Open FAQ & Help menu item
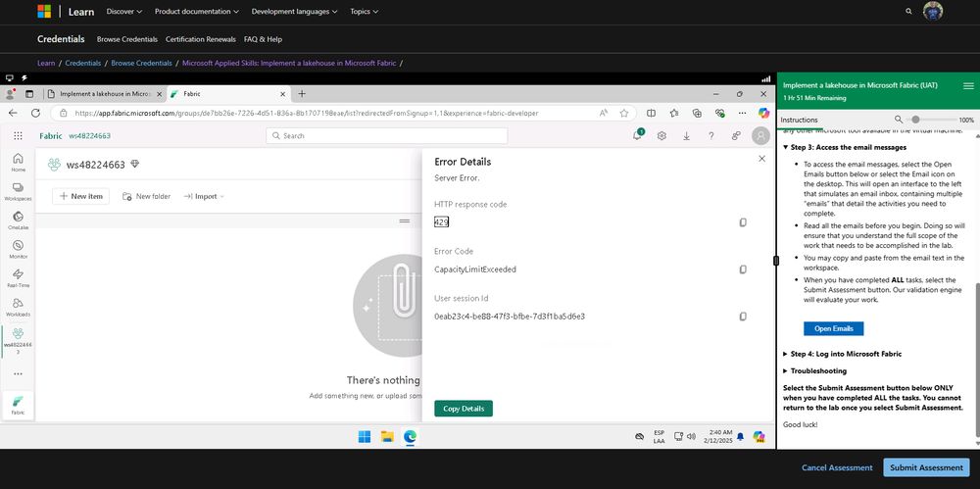The width and height of the screenshot is (980, 489). [x=263, y=39]
